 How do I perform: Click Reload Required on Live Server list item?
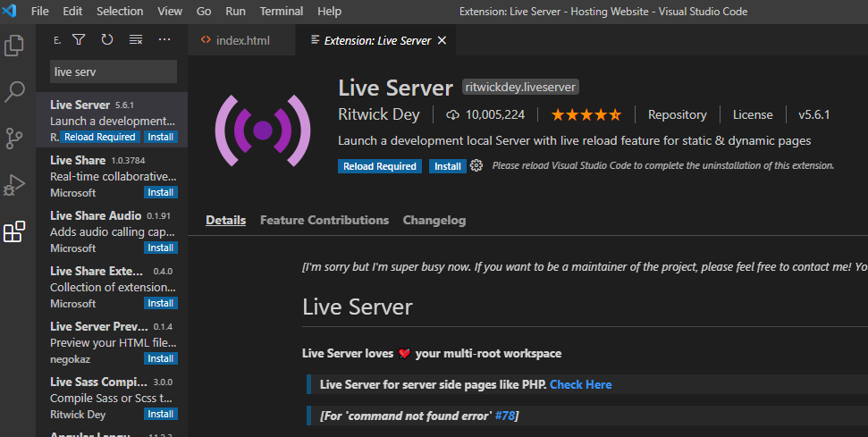99,137
